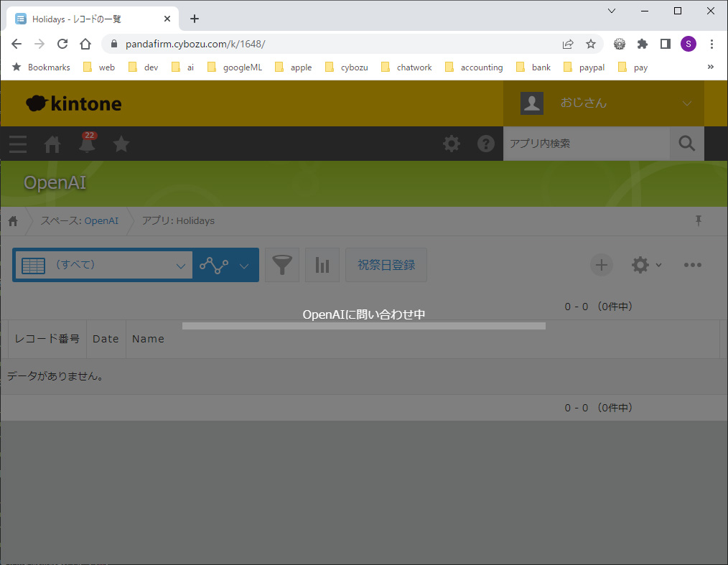Viewport: 728px width, 565px height.
Task: Open the chatwork bookmark folder
Action: click(406, 67)
